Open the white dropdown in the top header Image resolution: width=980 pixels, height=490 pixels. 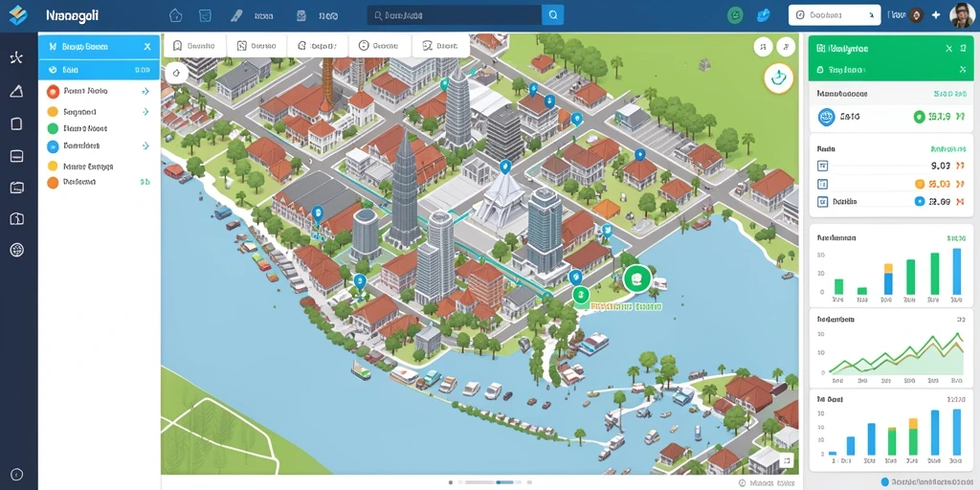pos(835,15)
